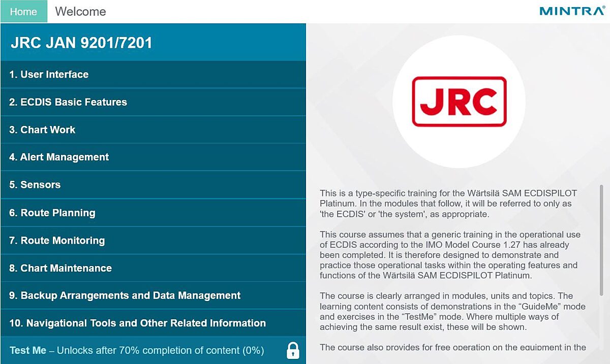This screenshot has width=610, height=364.
Task: Click text 'The course also provides for free operation'
Action: 452,347
